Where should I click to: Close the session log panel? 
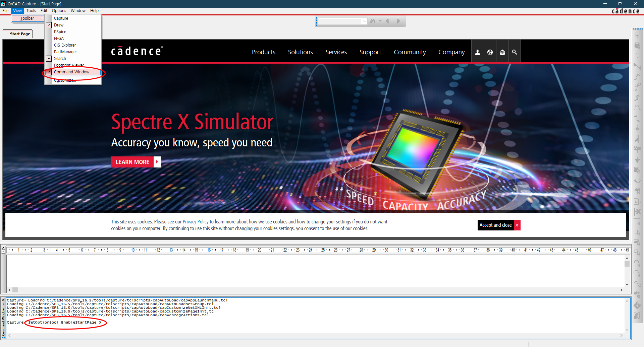(x=3, y=248)
